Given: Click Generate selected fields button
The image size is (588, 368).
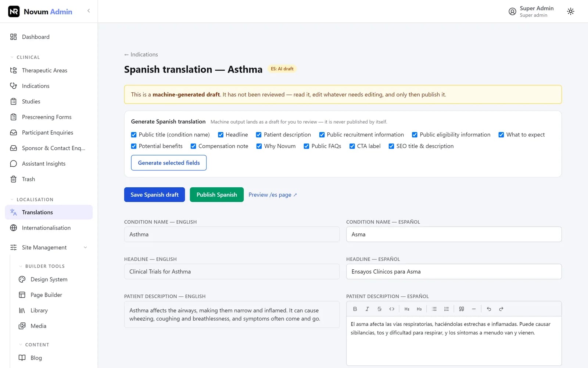Looking at the screenshot, I should tap(169, 163).
